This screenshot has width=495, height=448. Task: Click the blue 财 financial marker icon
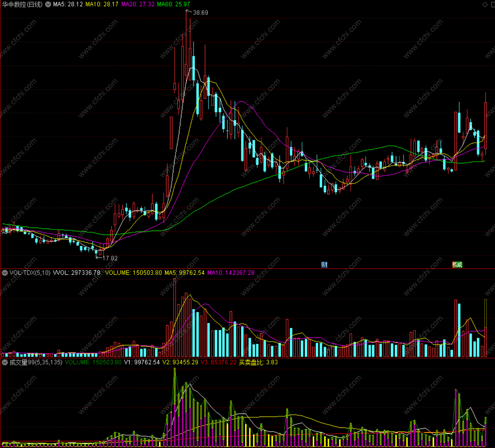pyautogui.click(x=324, y=264)
